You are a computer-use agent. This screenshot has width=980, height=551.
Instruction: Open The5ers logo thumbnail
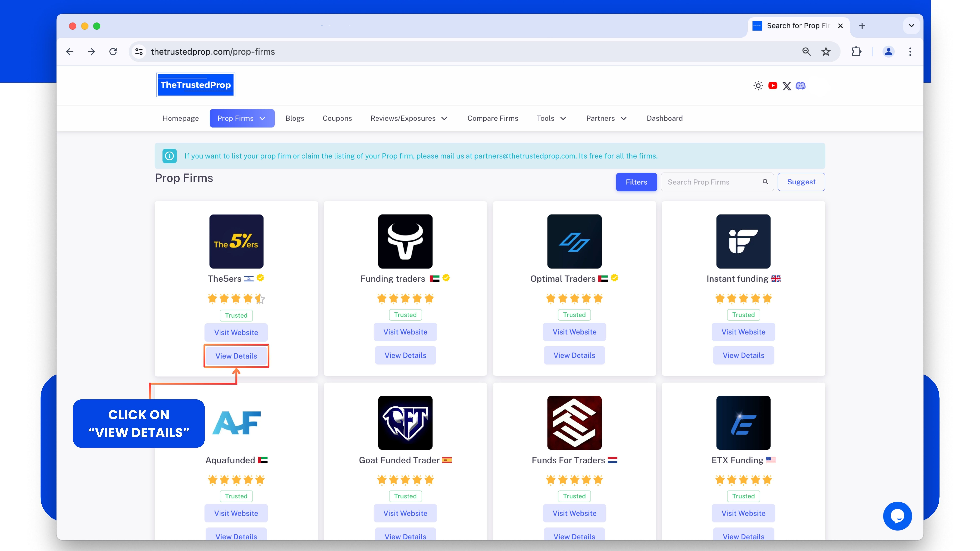[x=236, y=241]
